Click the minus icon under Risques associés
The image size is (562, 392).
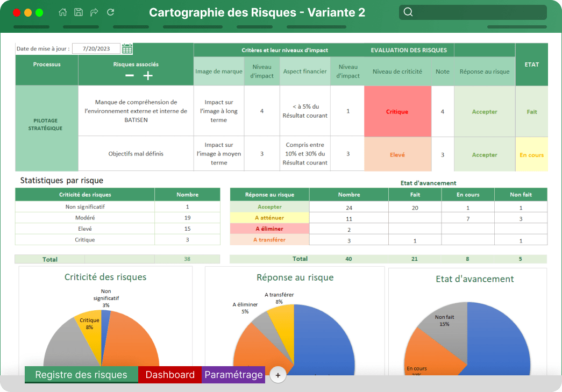click(130, 76)
